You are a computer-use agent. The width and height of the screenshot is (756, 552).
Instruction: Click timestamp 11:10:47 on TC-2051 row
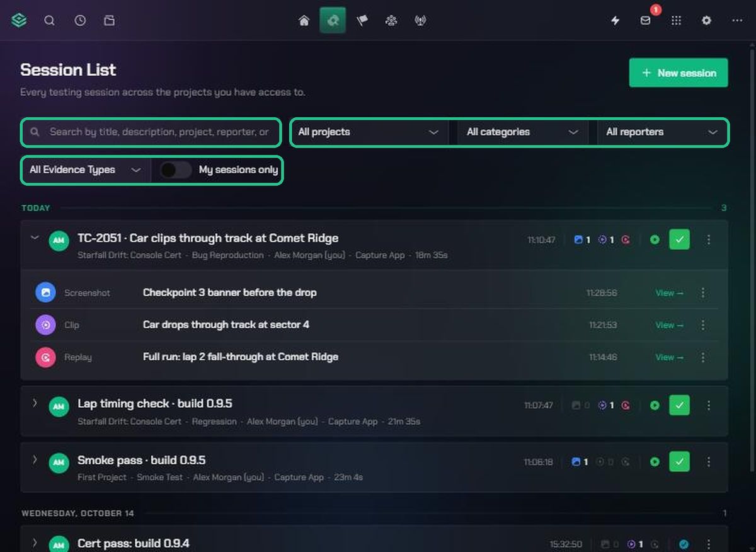click(541, 240)
